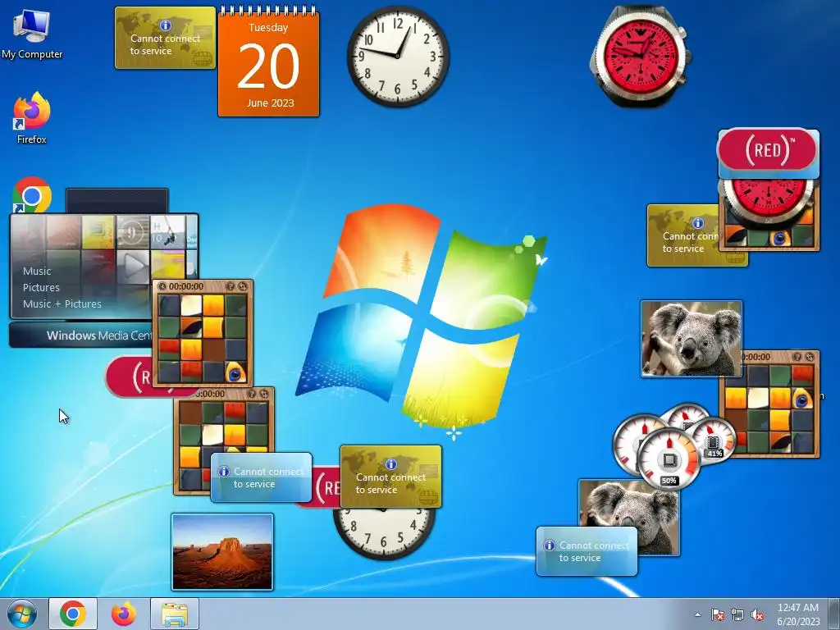Image resolution: width=840 pixels, height=630 pixels.
Task: Click the question mark in puzzle above desert photo
Action: coord(252,395)
